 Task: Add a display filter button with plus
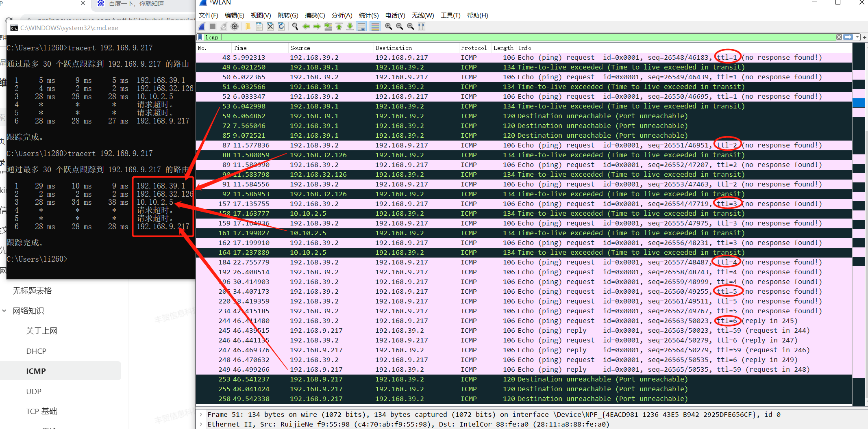[x=864, y=37]
